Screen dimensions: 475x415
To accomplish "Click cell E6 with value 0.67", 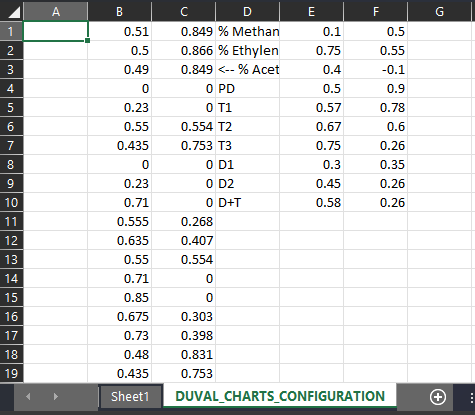I will 312,126.
